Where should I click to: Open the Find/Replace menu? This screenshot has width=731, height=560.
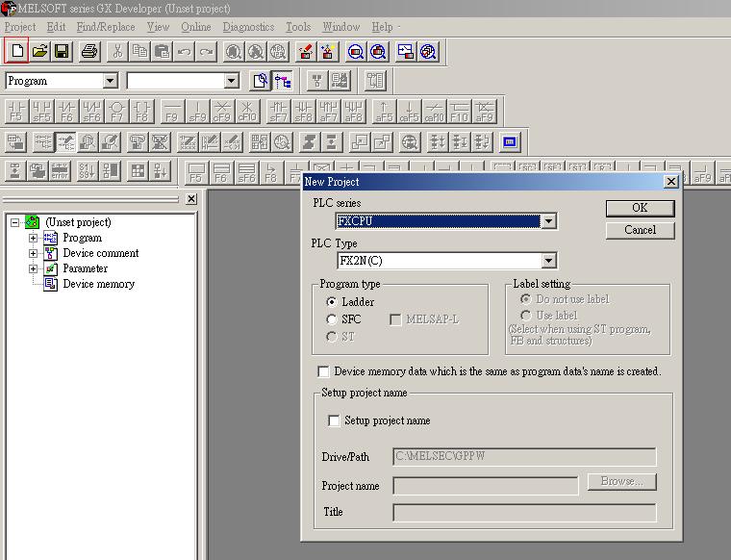(x=106, y=27)
